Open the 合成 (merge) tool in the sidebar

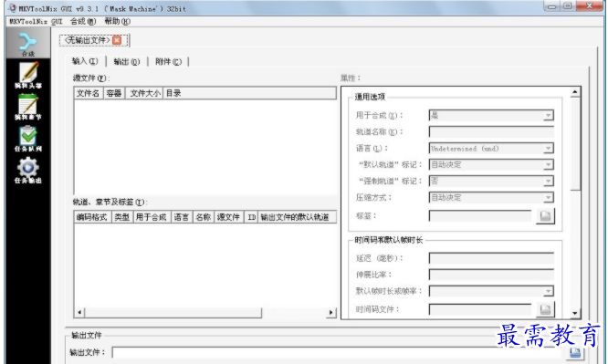pyautogui.click(x=28, y=44)
